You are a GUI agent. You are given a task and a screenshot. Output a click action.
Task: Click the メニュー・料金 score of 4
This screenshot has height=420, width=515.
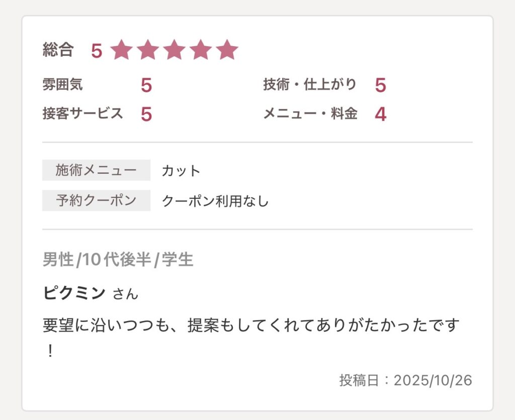point(380,115)
